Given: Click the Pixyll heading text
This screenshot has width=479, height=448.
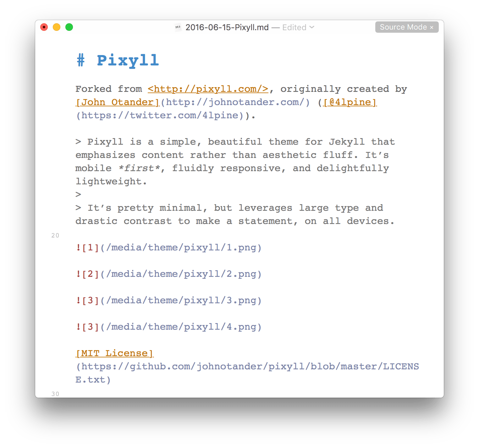Looking at the screenshot, I should 128,60.
